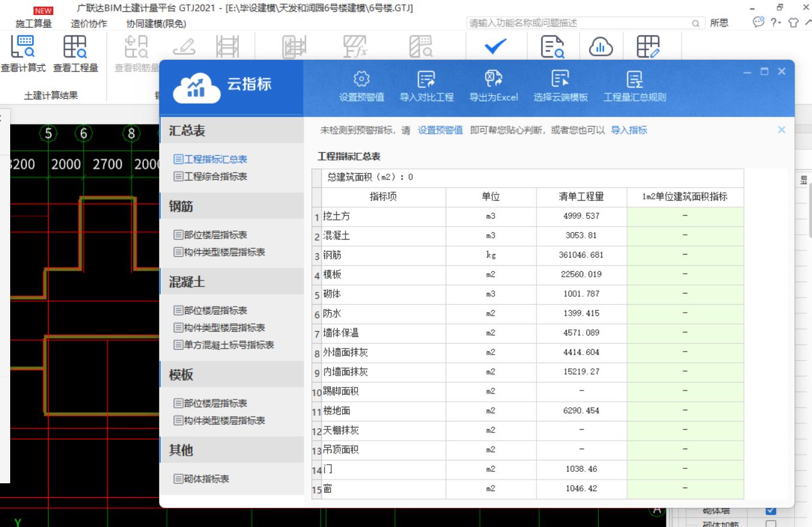Click grid axis bubble 6 in drawing

coord(84,134)
